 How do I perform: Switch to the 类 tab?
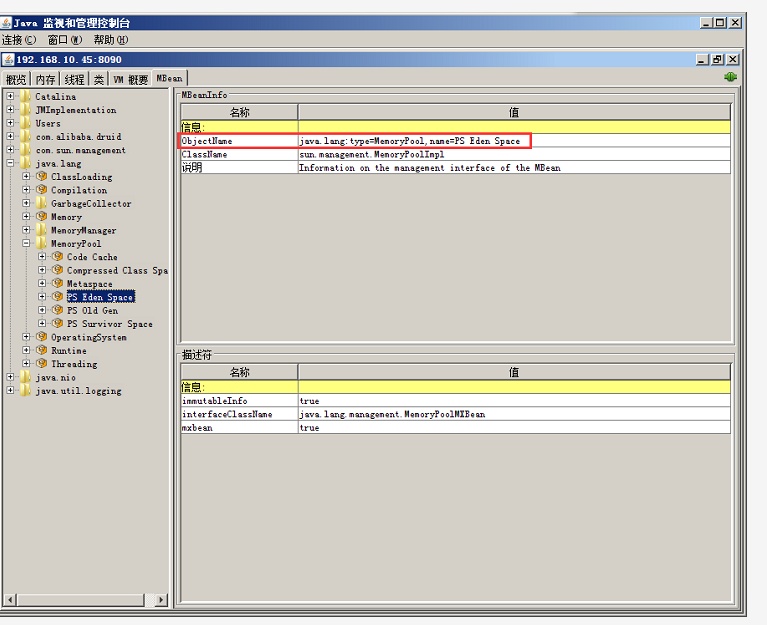(x=99, y=79)
